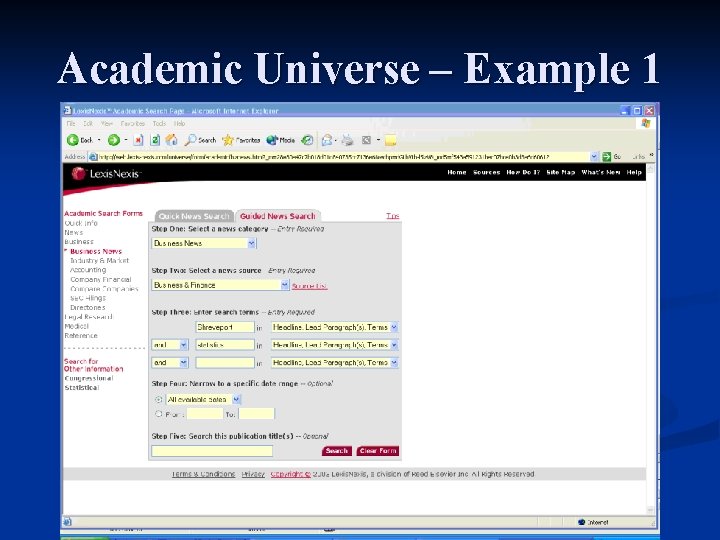Open Legal Research in sidebar

click(88, 317)
